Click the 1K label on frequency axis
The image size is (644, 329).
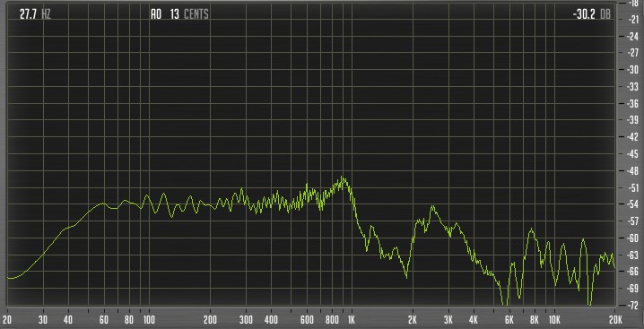352,320
